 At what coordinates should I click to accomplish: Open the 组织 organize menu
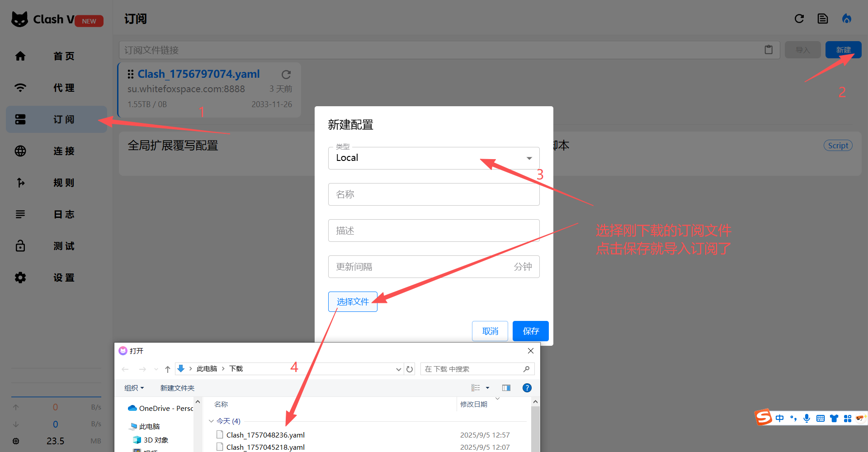pyautogui.click(x=134, y=388)
